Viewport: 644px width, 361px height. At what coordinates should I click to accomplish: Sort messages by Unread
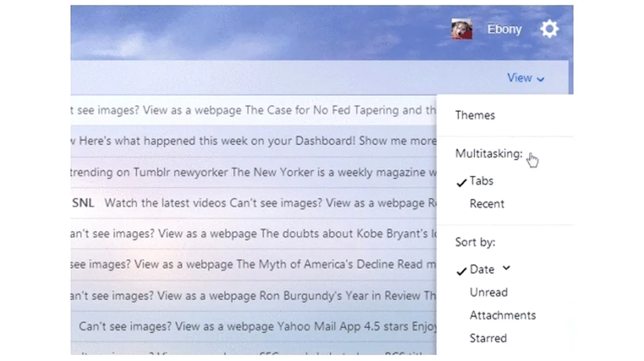(x=489, y=292)
